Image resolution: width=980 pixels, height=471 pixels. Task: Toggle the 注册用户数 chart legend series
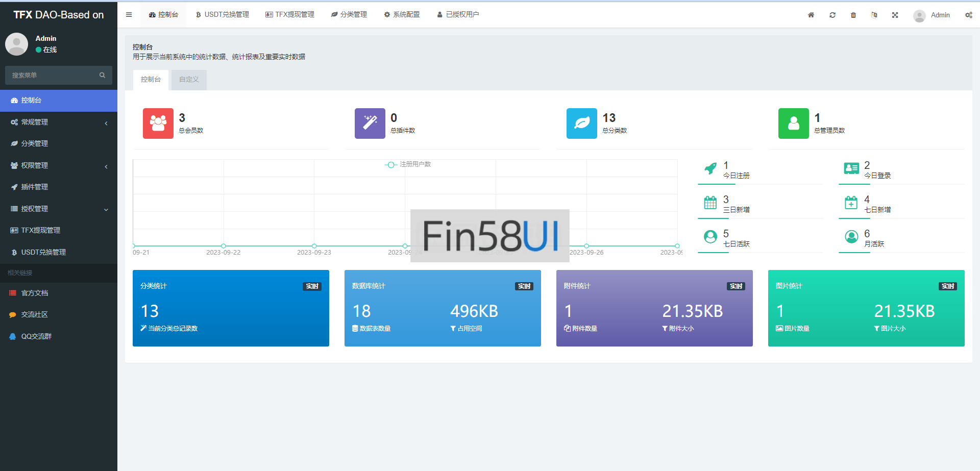pyautogui.click(x=408, y=164)
